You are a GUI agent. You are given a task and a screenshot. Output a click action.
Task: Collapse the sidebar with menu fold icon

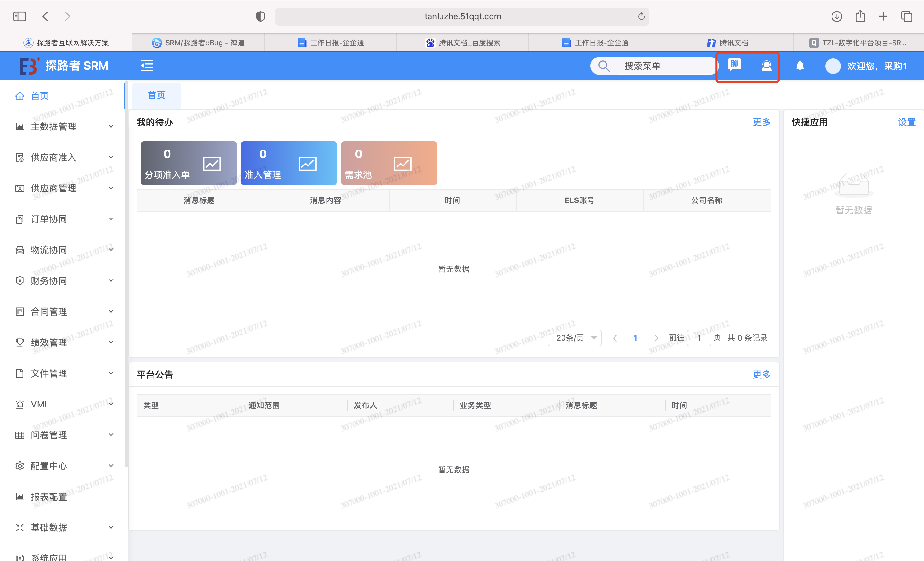pyautogui.click(x=147, y=66)
